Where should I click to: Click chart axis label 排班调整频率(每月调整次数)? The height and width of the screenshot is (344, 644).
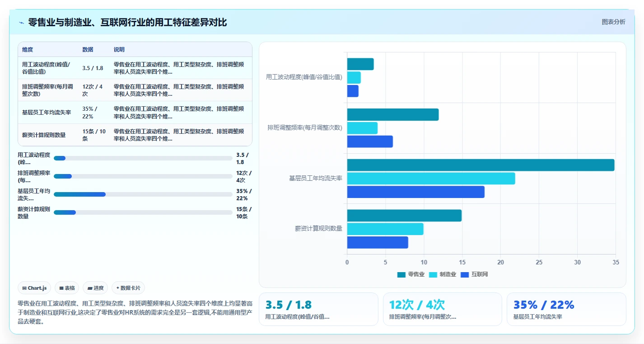(x=305, y=128)
